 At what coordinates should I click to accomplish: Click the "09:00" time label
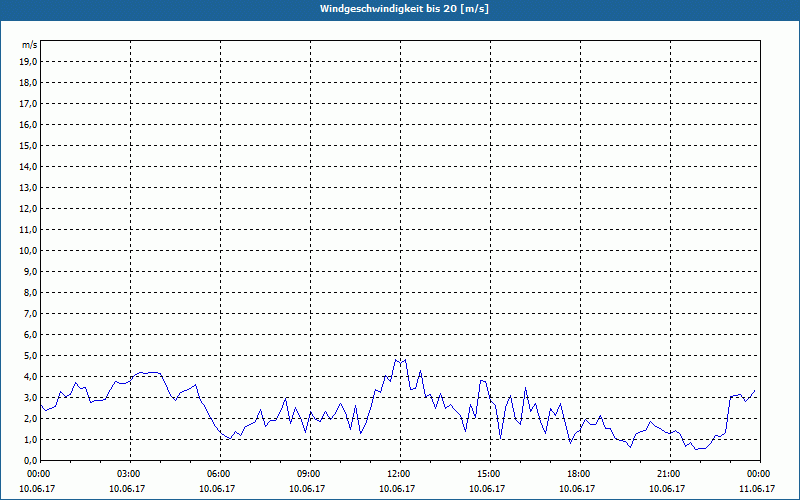pos(310,474)
